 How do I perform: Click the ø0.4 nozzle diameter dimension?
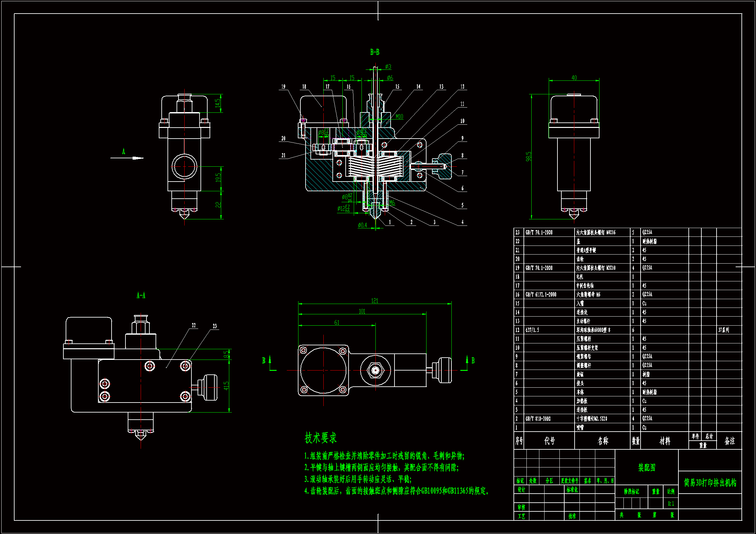point(362,225)
